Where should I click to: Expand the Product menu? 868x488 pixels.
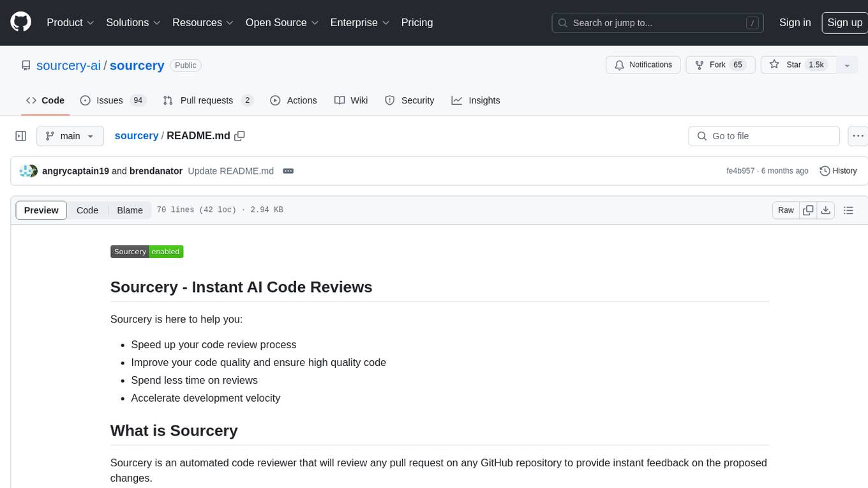click(70, 22)
